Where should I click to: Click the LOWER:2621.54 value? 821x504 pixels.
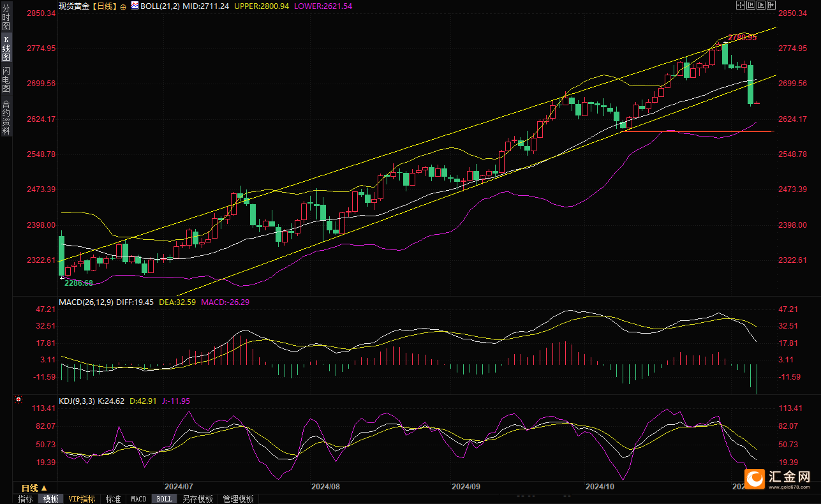coord(323,6)
